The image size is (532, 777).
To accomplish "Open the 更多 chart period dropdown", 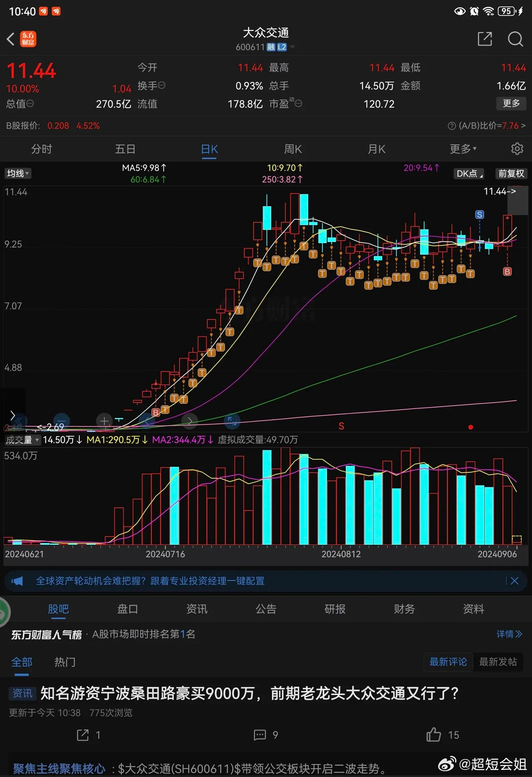I will coord(463,149).
